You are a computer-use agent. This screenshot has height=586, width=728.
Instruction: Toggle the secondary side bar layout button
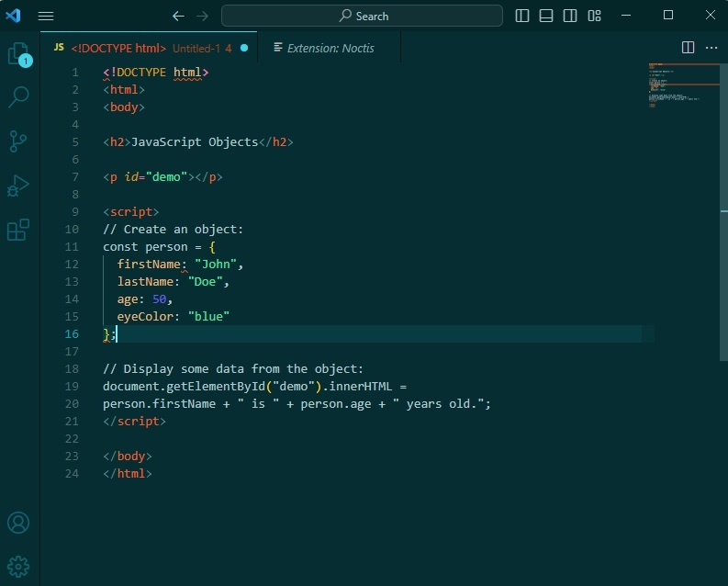(x=570, y=16)
